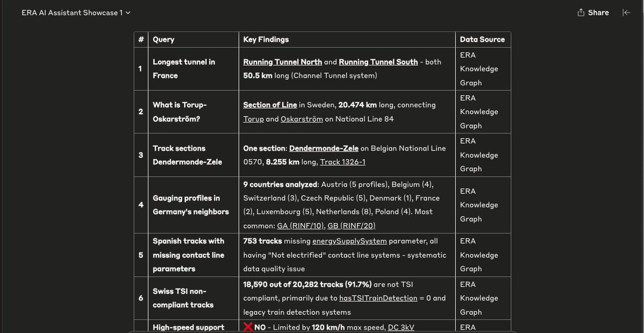The image size is (644, 333).
Task: Click the hasTSITrainDetection link
Action: coord(378,298)
